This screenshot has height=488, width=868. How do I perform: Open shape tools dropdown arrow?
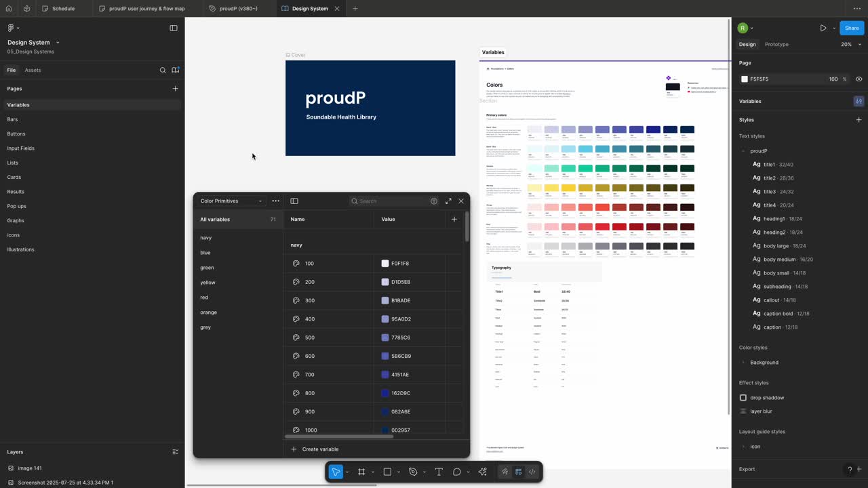398,472
